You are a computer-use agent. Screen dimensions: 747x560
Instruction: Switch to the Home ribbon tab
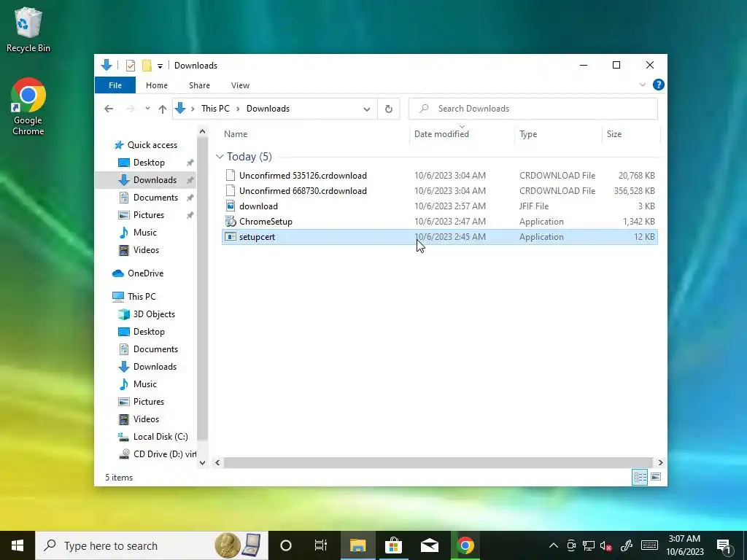coord(157,85)
